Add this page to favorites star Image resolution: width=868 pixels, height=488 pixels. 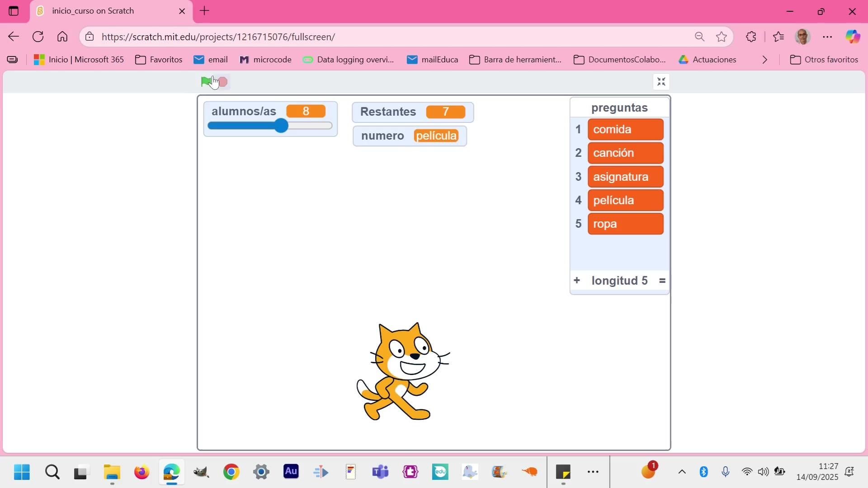(722, 37)
